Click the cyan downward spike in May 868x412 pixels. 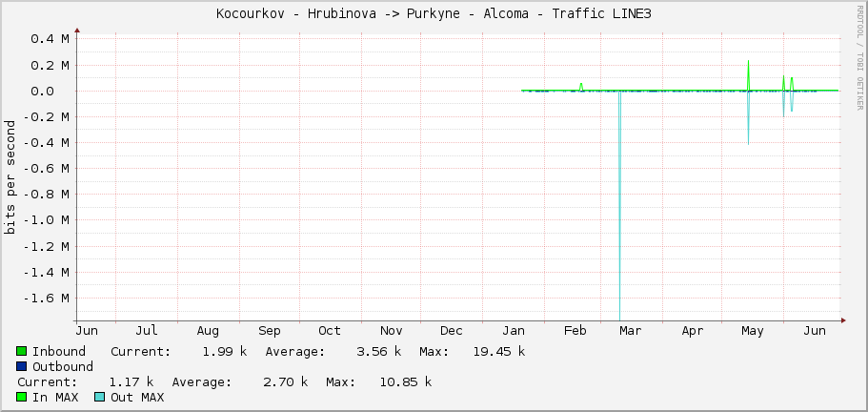point(749,118)
